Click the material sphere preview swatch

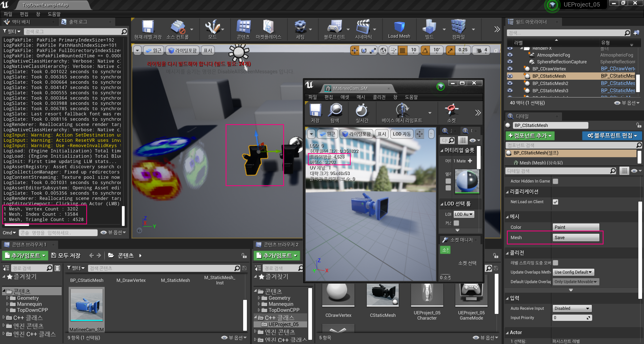coord(467,181)
